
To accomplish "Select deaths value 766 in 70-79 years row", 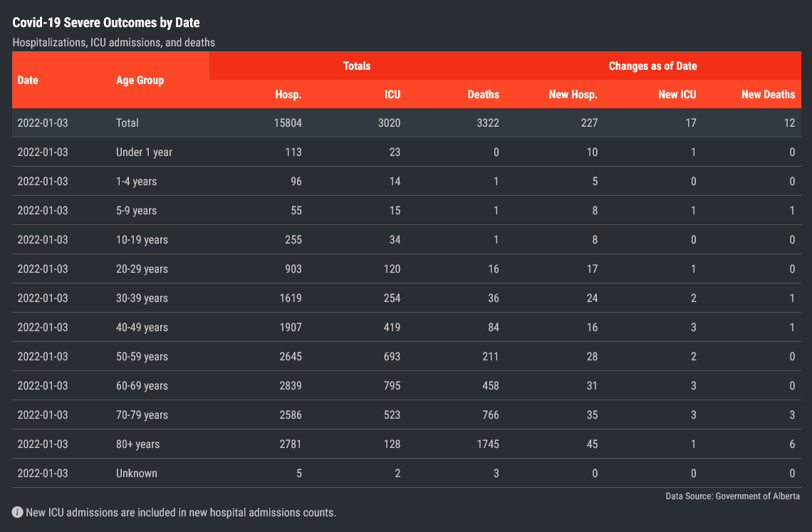I will point(491,415).
